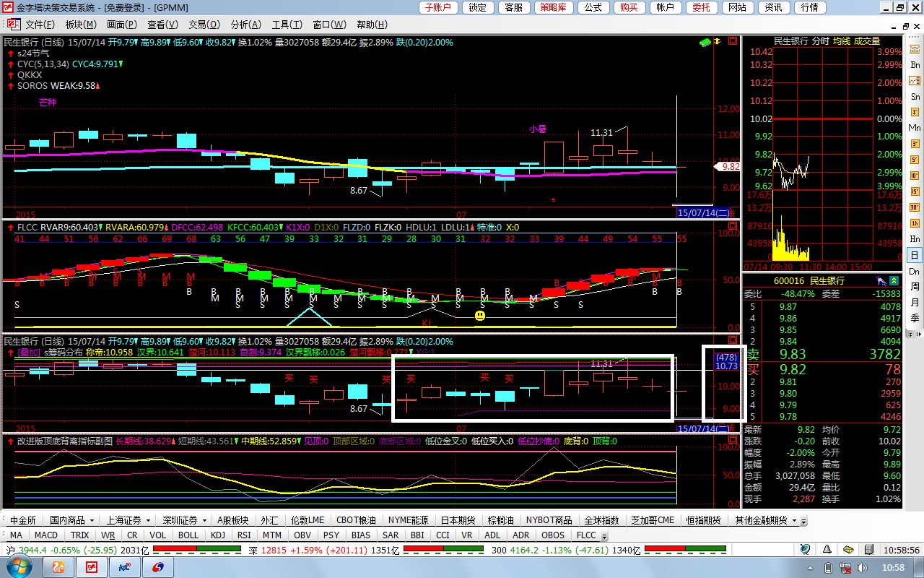This screenshot has width=924, height=578.
Task: Click the 委托 button in title bar
Action: click(x=700, y=8)
